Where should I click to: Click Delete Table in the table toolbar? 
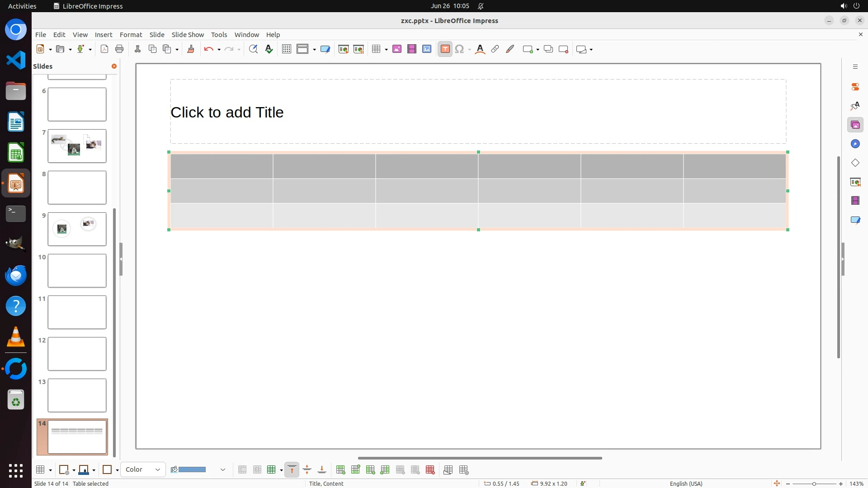click(x=430, y=470)
